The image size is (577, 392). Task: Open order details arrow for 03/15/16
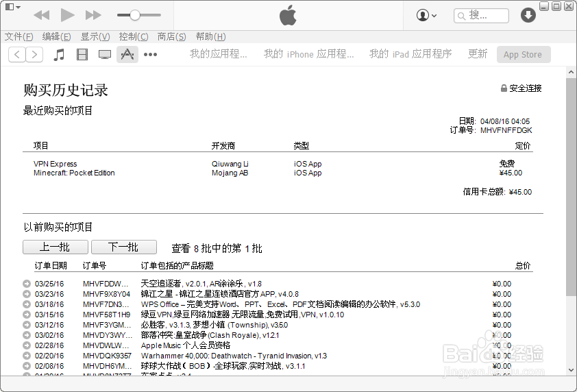click(x=26, y=315)
